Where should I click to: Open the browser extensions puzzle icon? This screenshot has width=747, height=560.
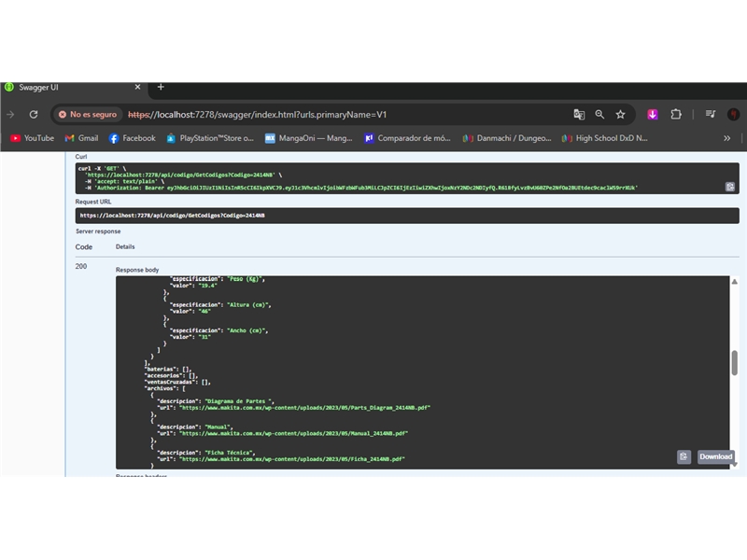tap(676, 115)
